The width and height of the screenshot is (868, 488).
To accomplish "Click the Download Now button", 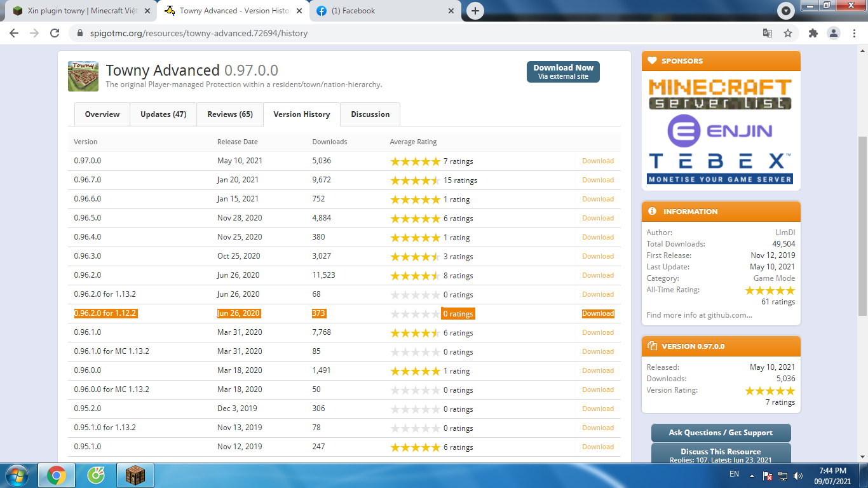I will point(563,72).
